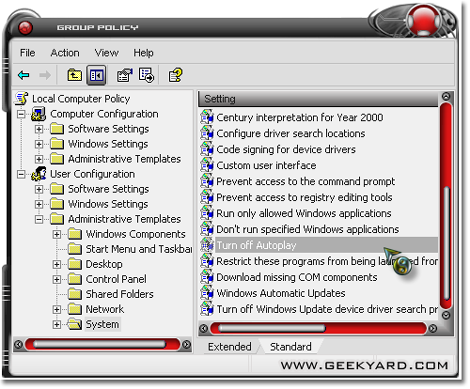Click settings list horizontal scroll left arrow
Viewport: 470px width, 389px height.
(x=203, y=329)
